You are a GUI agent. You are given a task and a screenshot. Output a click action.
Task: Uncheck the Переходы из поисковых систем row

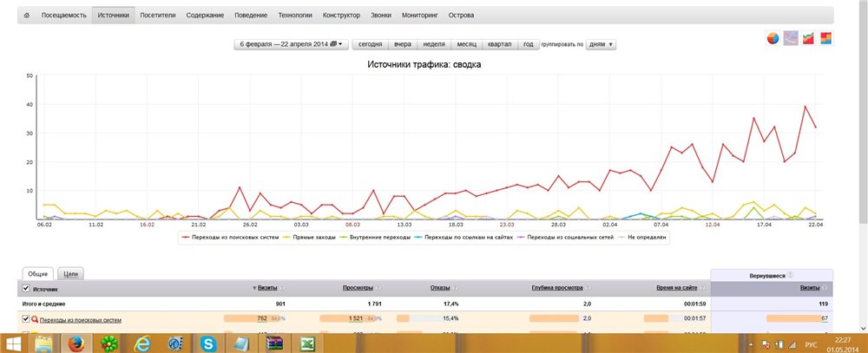pyautogui.click(x=26, y=320)
